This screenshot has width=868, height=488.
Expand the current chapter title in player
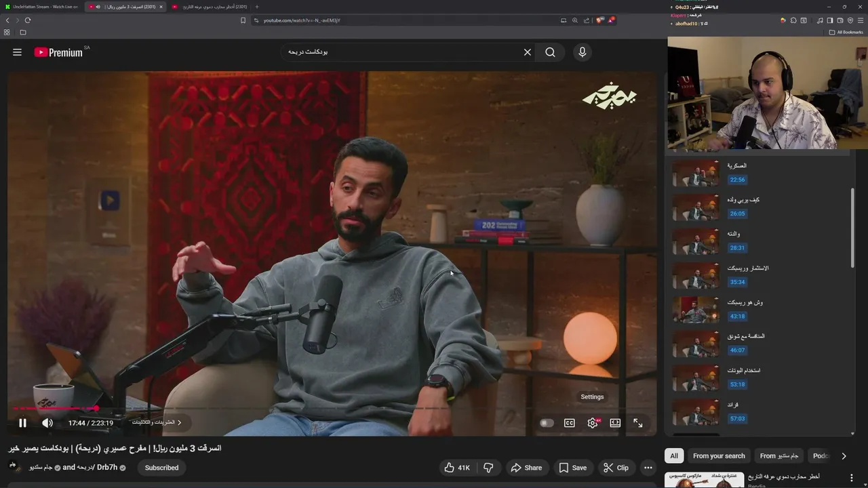157,422
